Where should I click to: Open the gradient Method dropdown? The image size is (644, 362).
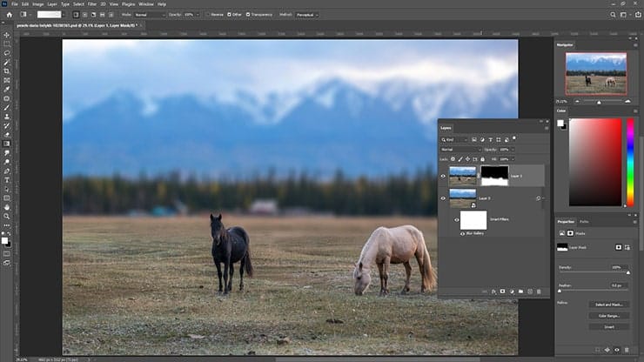coord(307,15)
